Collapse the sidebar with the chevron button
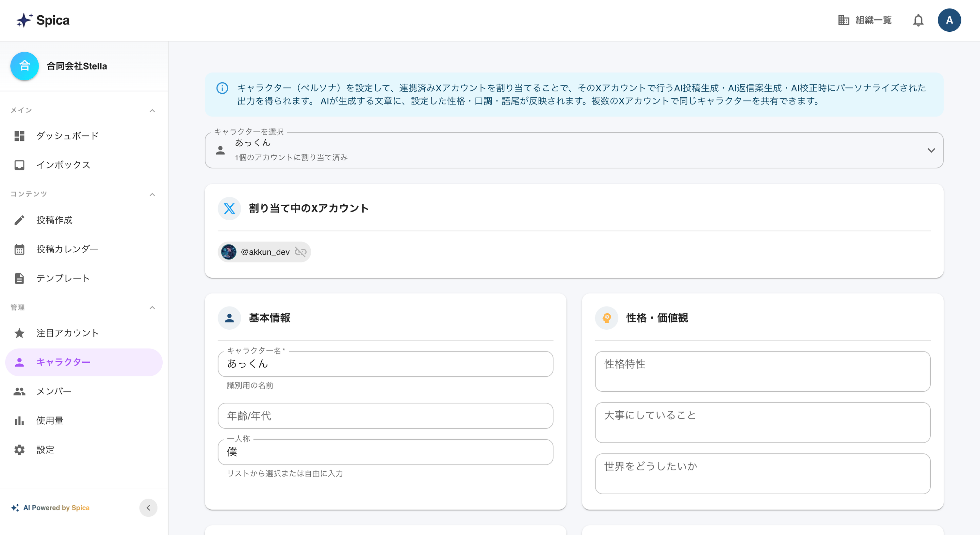 coord(148,508)
